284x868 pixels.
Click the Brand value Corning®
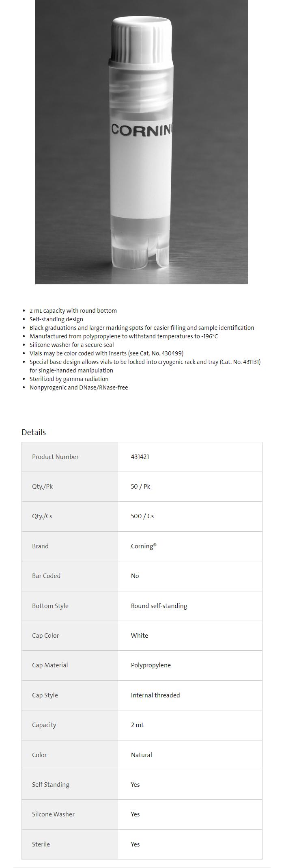pos(144,546)
